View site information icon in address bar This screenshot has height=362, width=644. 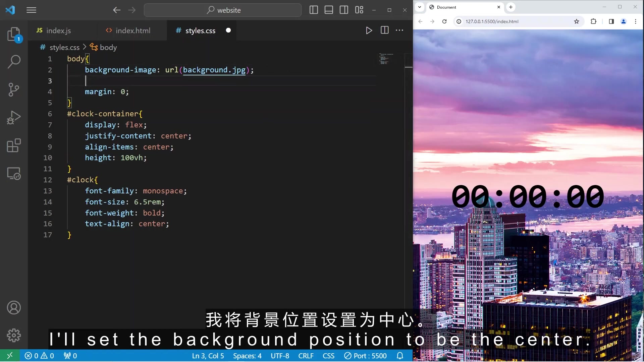[459, 21]
